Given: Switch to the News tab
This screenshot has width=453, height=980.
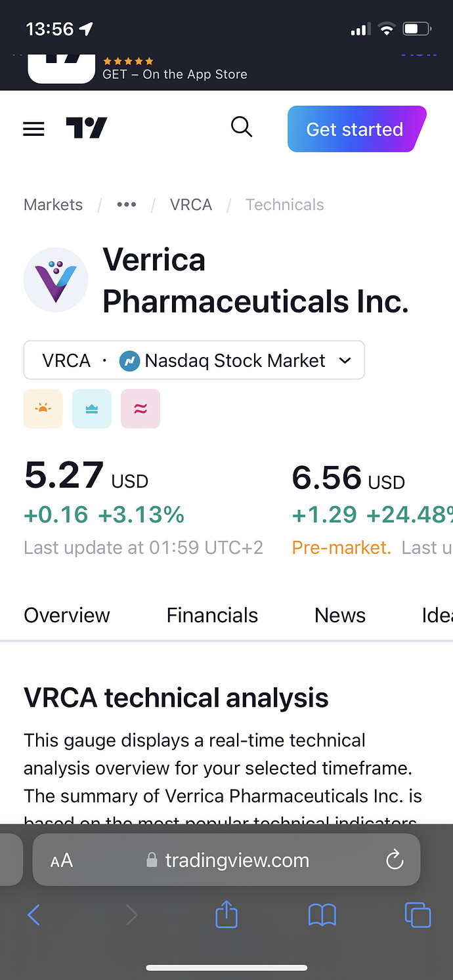Looking at the screenshot, I should 340,615.
